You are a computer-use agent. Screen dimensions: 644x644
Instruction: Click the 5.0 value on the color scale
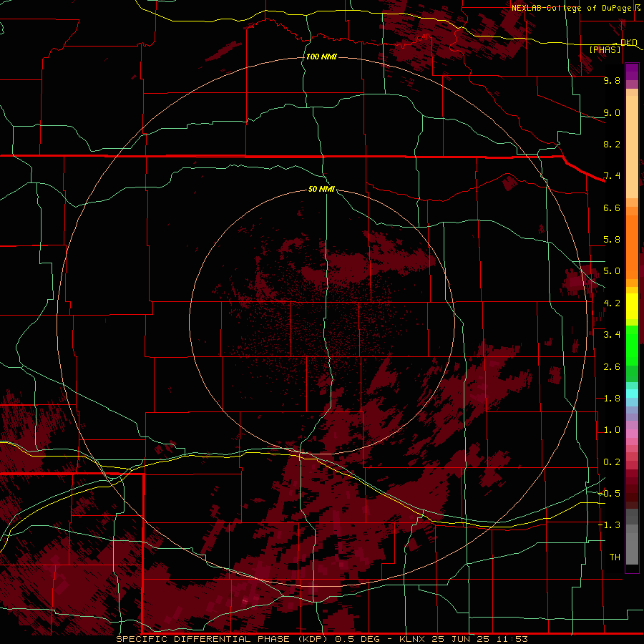coord(612,271)
